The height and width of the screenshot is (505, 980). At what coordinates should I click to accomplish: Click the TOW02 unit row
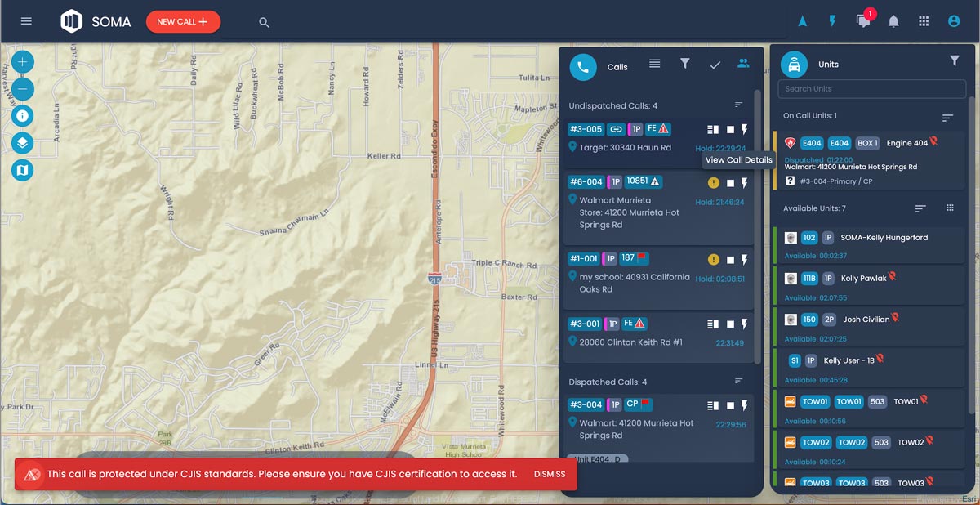click(871, 449)
